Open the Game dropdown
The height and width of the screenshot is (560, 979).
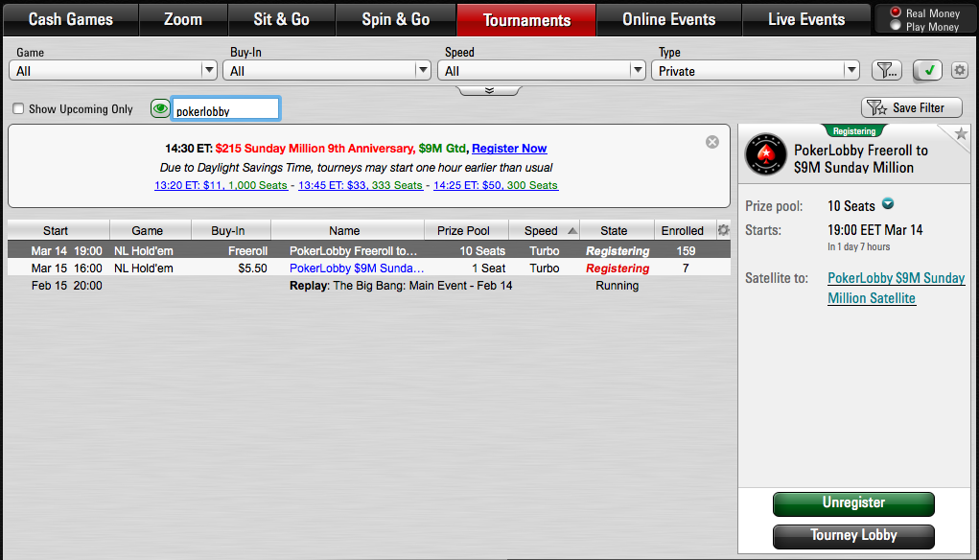pyautogui.click(x=113, y=71)
